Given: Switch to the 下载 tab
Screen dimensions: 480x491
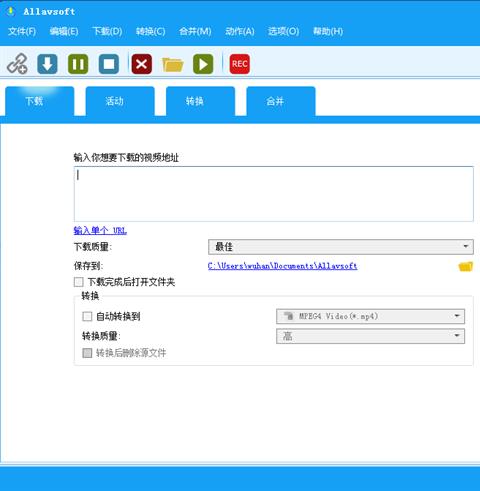Looking at the screenshot, I should pos(40,101).
